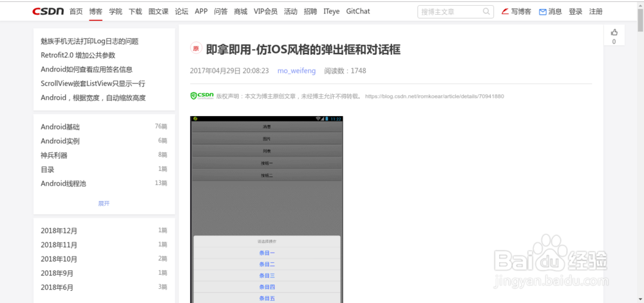Open the 论坛 nav item

pos(182,12)
